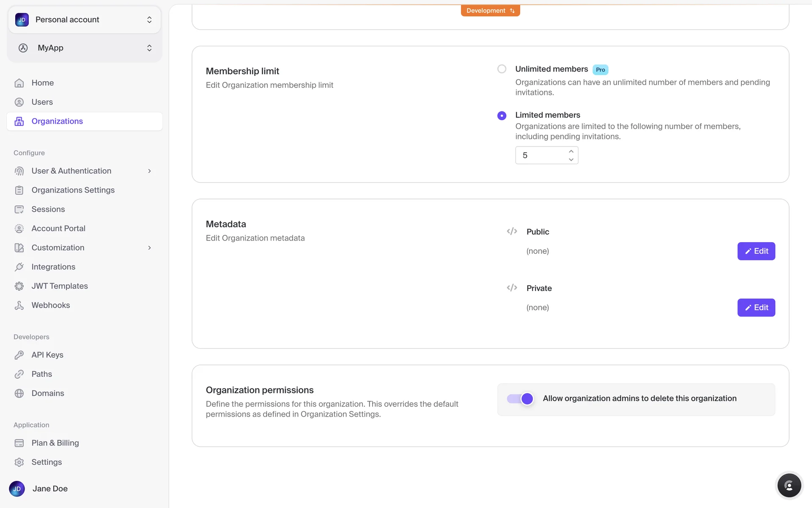Viewport: 812px width, 508px height.
Task: Select the Unlimited members radio button
Action: click(502, 69)
